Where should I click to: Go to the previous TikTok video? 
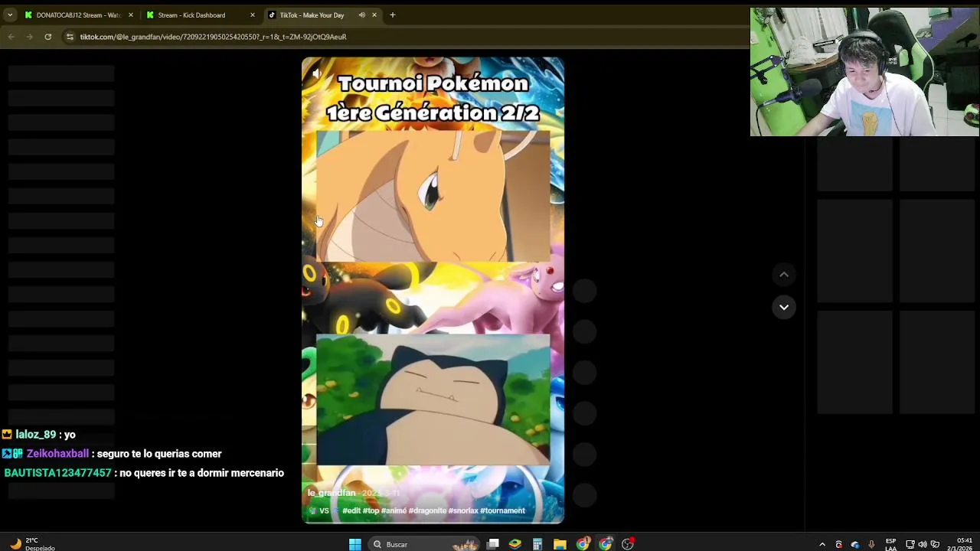pyautogui.click(x=784, y=274)
